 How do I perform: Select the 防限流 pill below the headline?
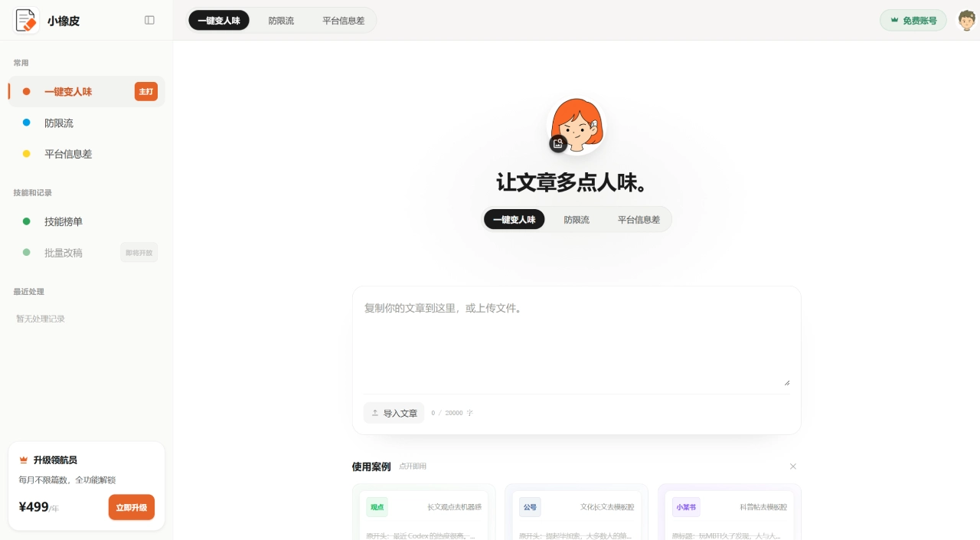point(577,220)
